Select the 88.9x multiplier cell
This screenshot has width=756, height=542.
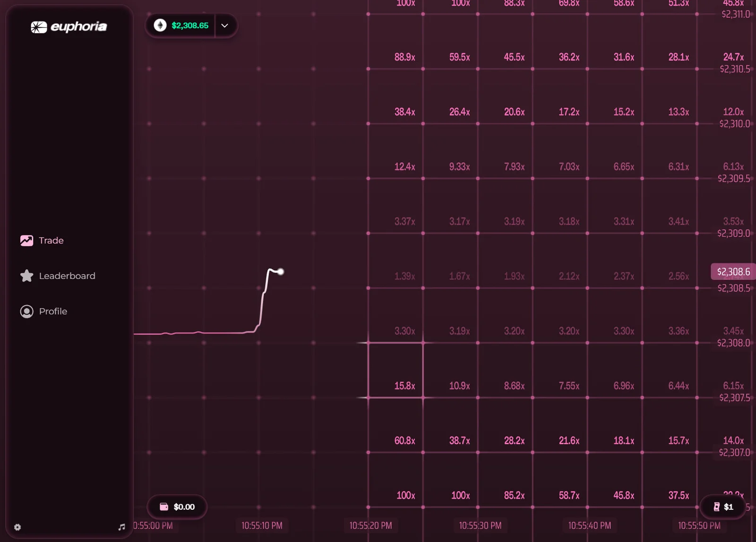click(x=395, y=42)
